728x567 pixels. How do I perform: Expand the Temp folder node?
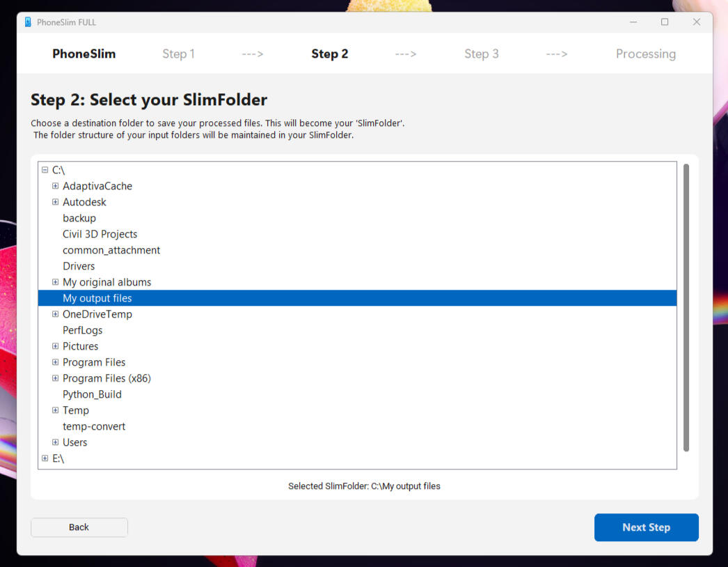click(55, 410)
